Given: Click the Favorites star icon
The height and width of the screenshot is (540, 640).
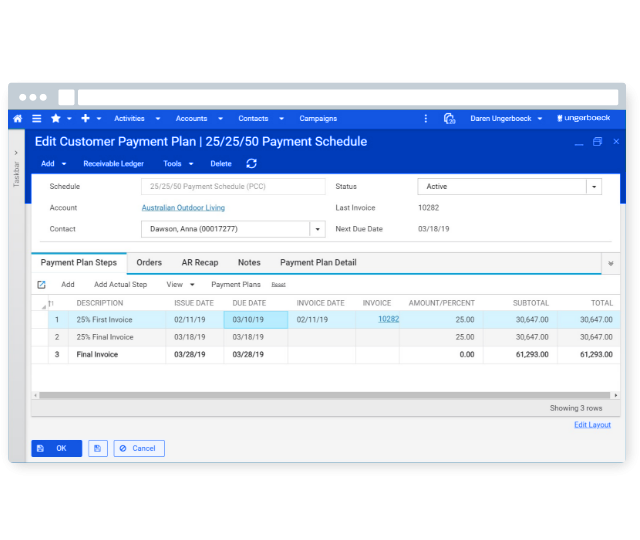Looking at the screenshot, I should [56, 118].
